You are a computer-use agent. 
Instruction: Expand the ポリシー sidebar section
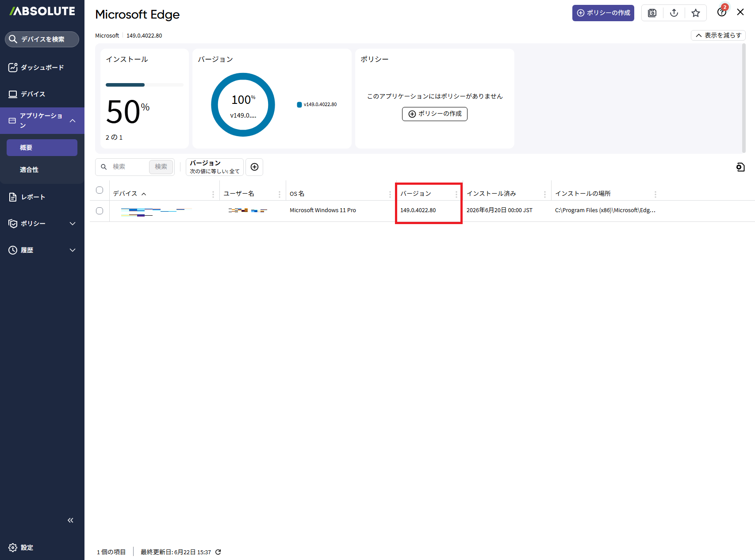[73, 224]
